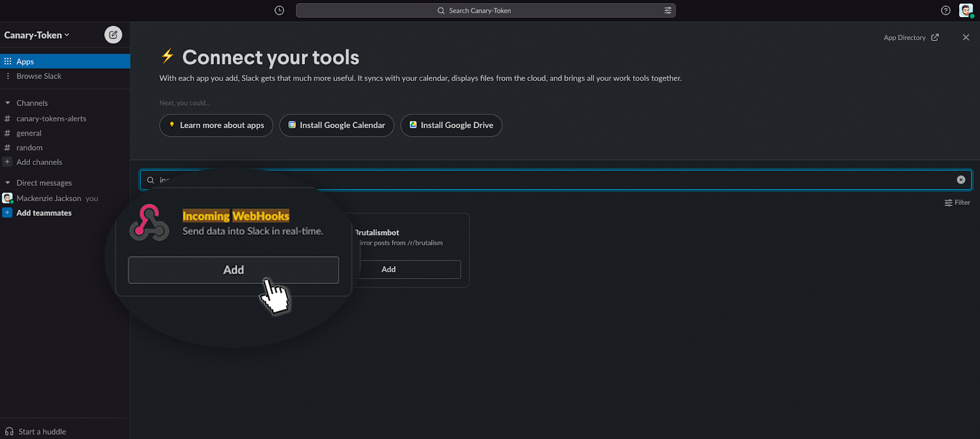Viewport: 980px width, 439px height.
Task: Click the plus icon beside Add channels
Action: pos(7,162)
